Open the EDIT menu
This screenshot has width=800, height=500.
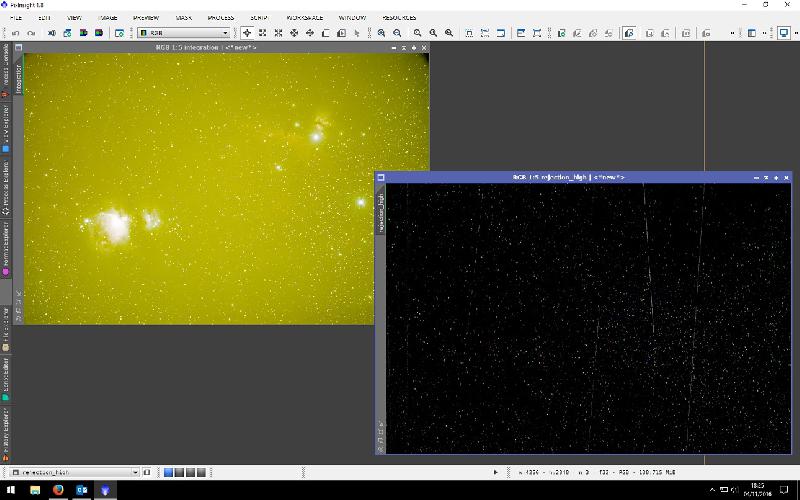[44, 17]
